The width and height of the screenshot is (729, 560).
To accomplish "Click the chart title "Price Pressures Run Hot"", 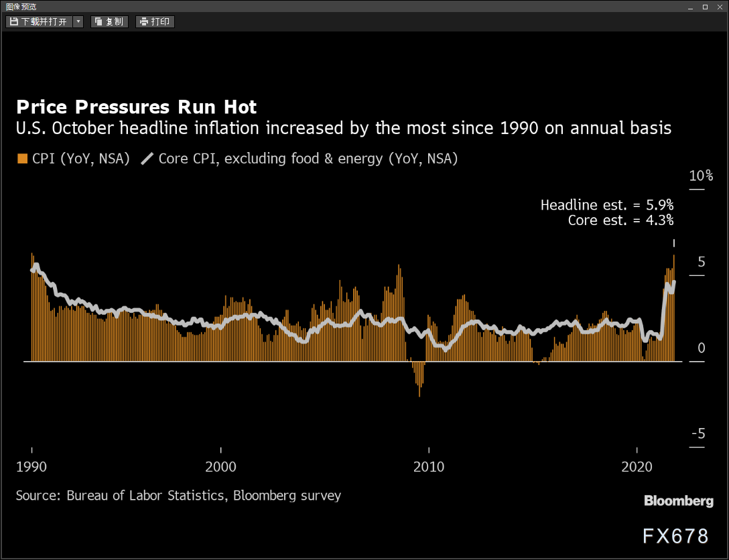I will click(136, 107).
